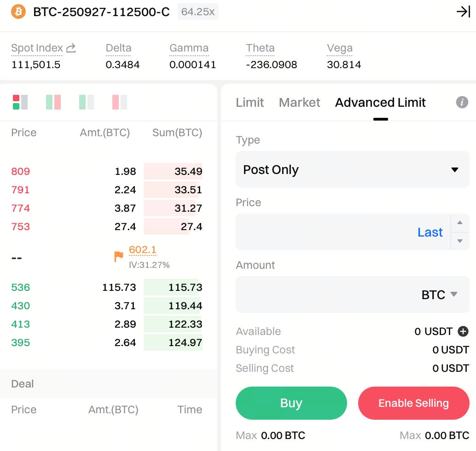The height and width of the screenshot is (451, 476).
Task: Expand the BTC amount unit dropdown
Action: coord(440,295)
